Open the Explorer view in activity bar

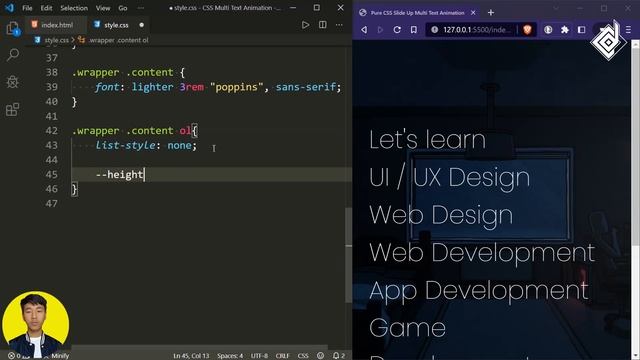coord(13,29)
